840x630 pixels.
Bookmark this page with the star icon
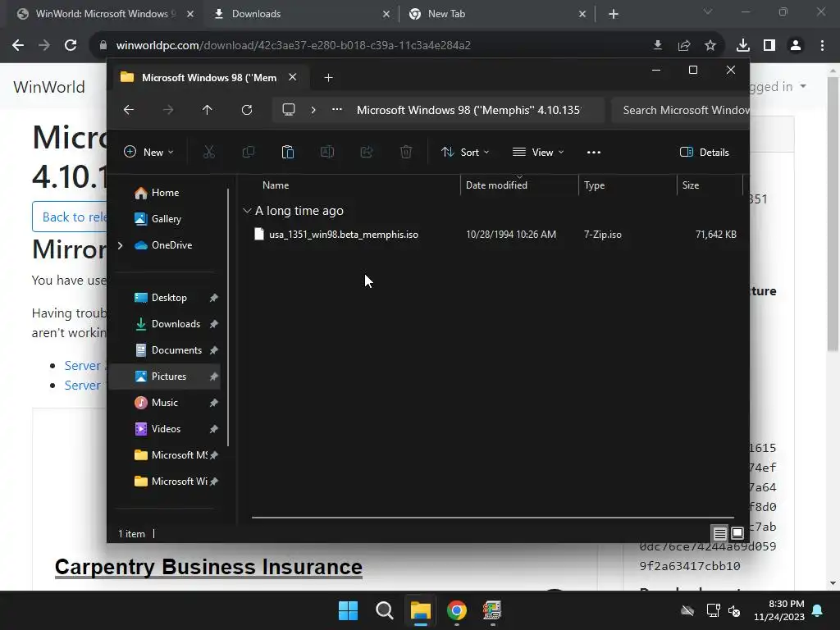710,46
